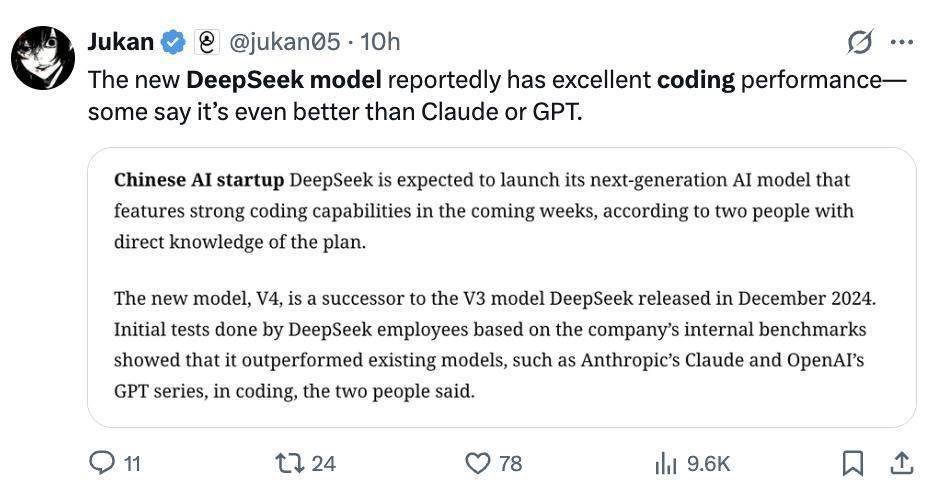The width and height of the screenshot is (938, 496).
Task: Open the Grok explain icon
Action: click(859, 42)
